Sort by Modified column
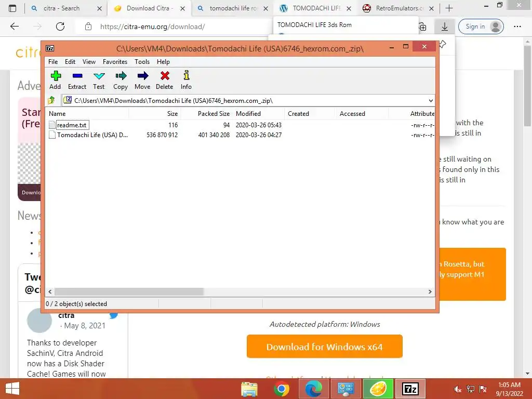532x399 pixels. coord(259,114)
